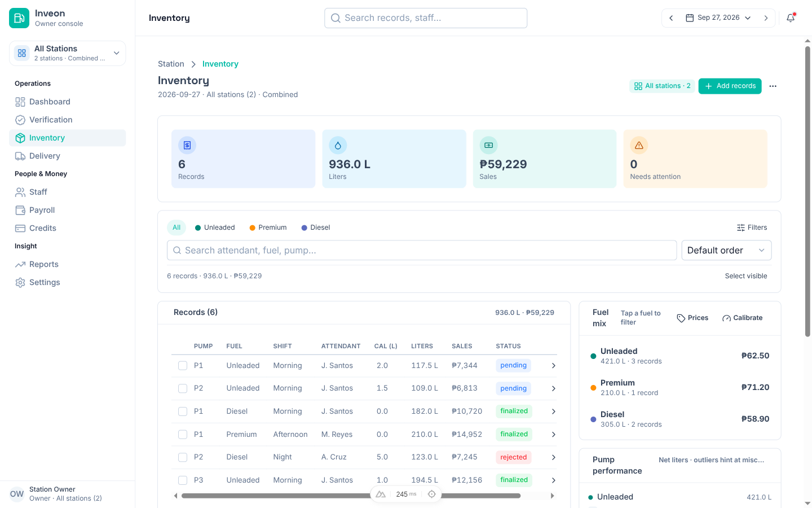Click the Unleaded ₱62.50 fuel mix row
This screenshot has width=812, height=508.
[679, 356]
